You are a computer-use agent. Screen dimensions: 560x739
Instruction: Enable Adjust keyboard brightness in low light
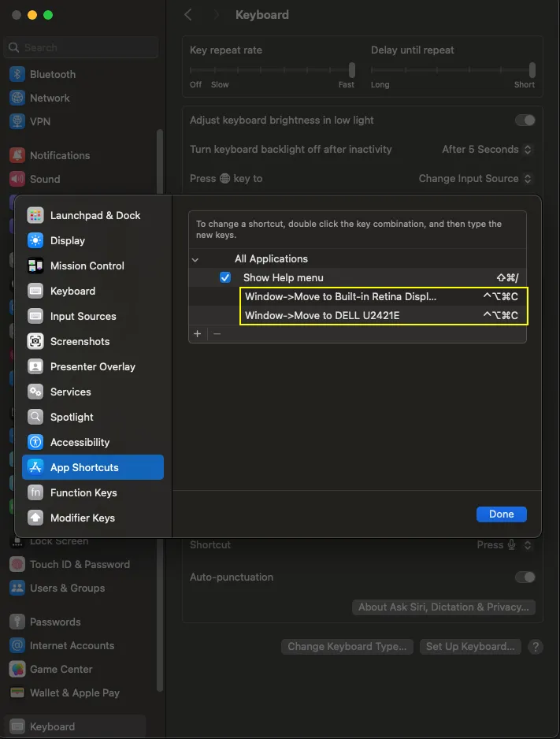[x=525, y=120]
